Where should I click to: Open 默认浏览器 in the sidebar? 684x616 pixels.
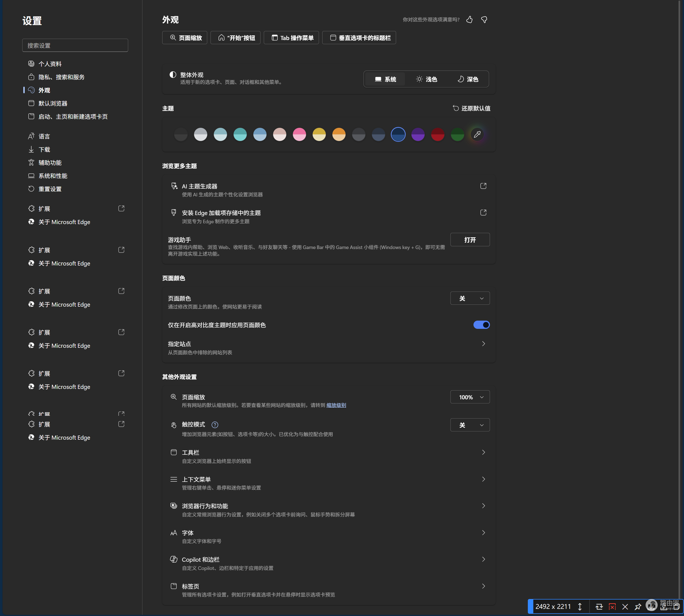75,103
